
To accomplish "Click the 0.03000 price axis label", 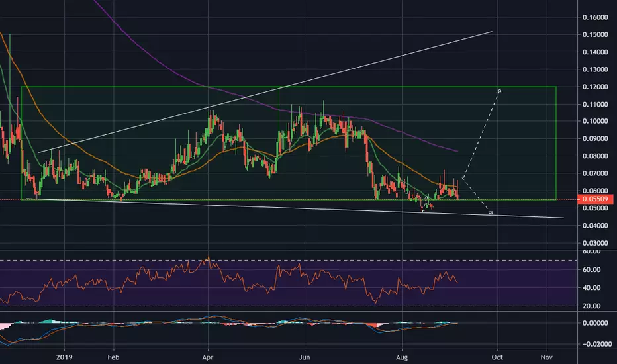I will coord(595,243).
